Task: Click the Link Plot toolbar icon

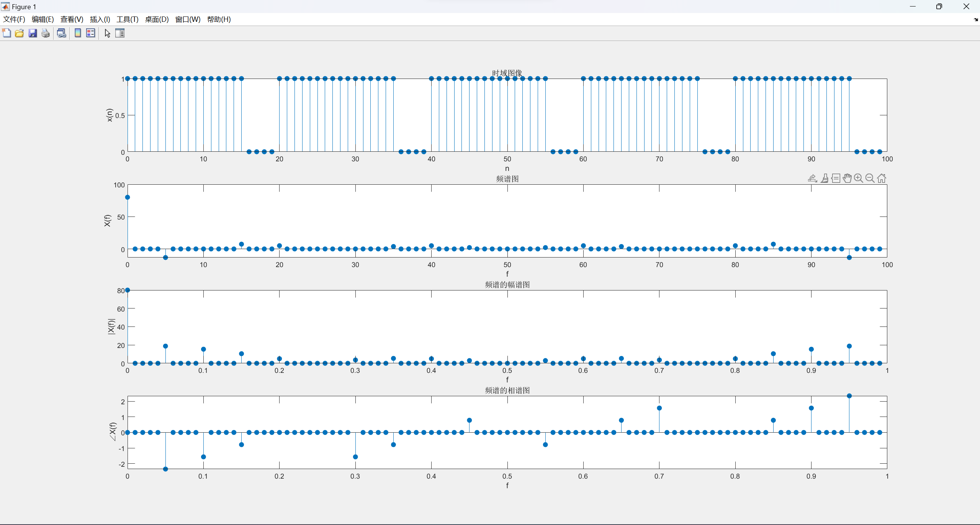Action: click(61, 33)
